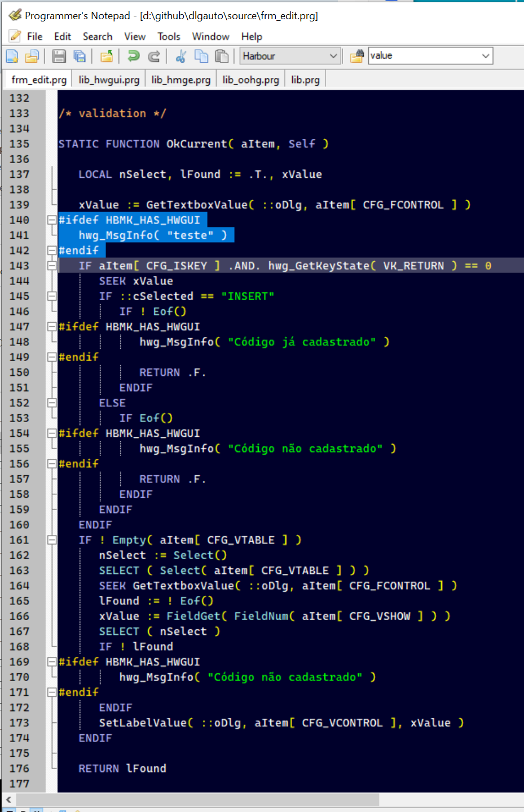This screenshot has height=812, width=524.
Task: Switch to the lib_hwgui.prg tab
Action: (x=109, y=80)
